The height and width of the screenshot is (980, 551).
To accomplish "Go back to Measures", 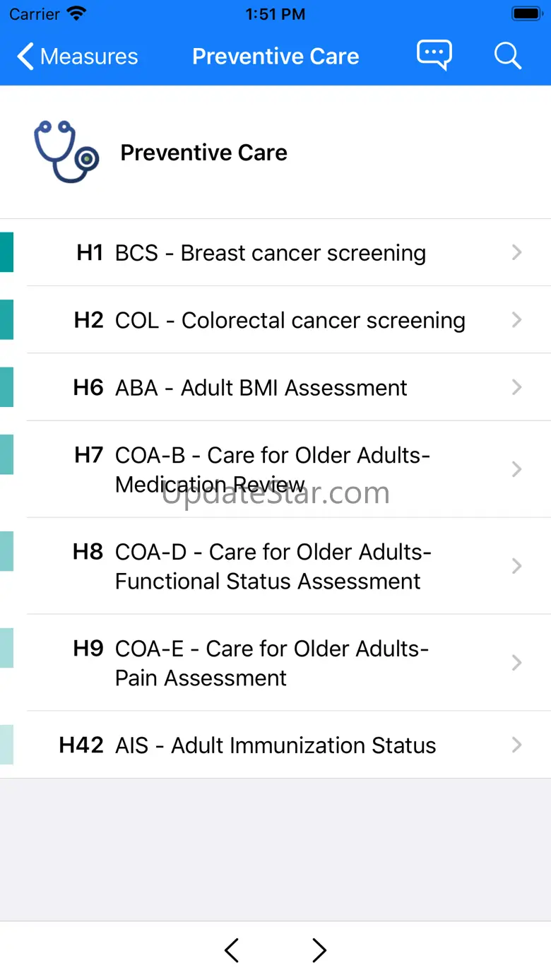I will coord(78,57).
